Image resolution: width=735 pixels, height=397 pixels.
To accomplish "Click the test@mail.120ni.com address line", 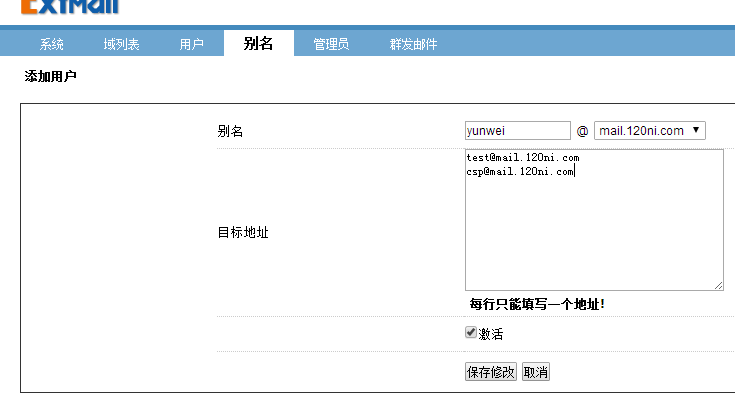I will (523, 157).
